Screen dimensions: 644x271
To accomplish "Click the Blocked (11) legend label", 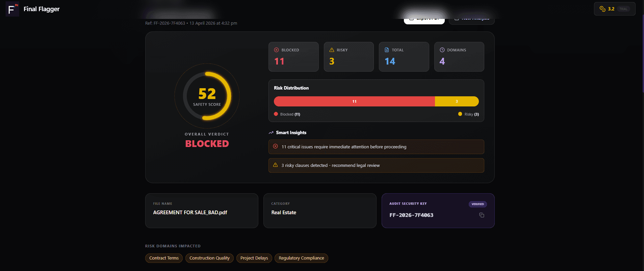I will pos(290,114).
